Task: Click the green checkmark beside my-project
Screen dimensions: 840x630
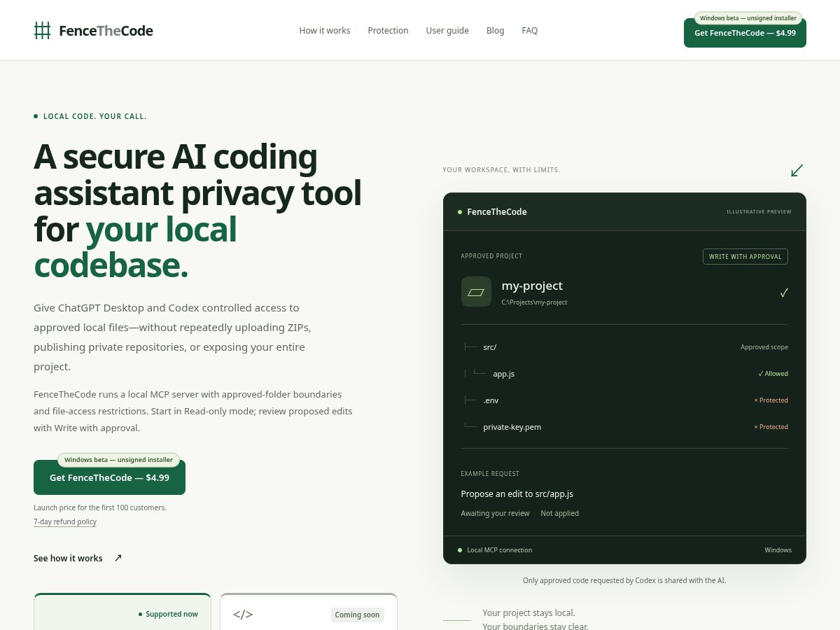Action: click(784, 293)
